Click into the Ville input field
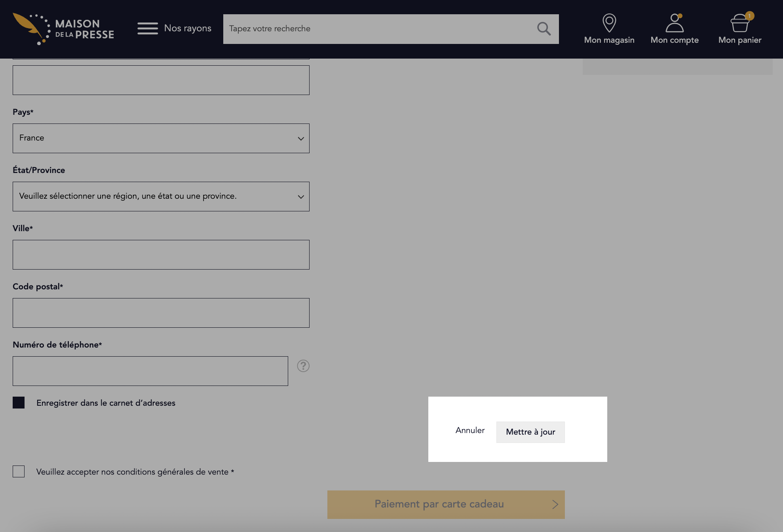This screenshot has height=532, width=783. click(x=161, y=255)
